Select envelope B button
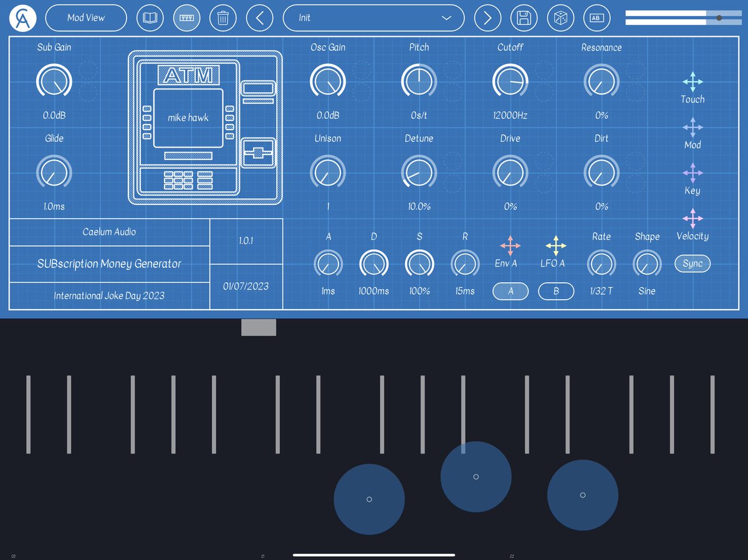 [x=556, y=291]
